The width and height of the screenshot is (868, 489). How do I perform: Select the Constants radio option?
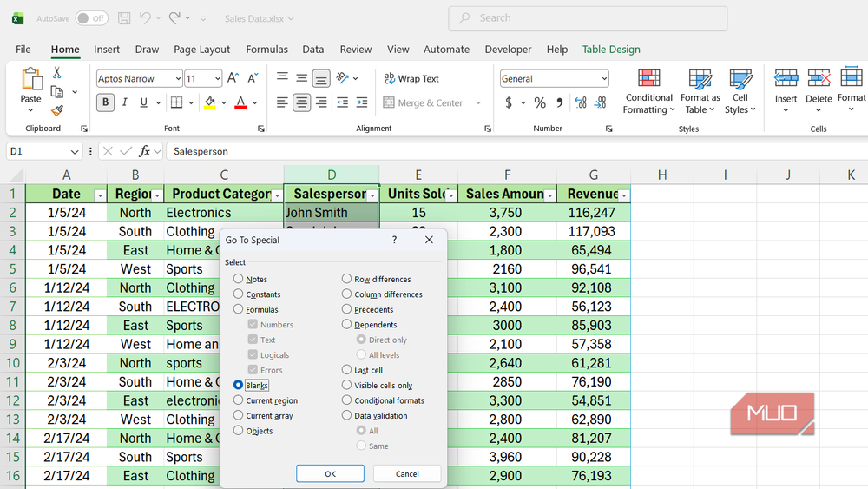[238, 294]
